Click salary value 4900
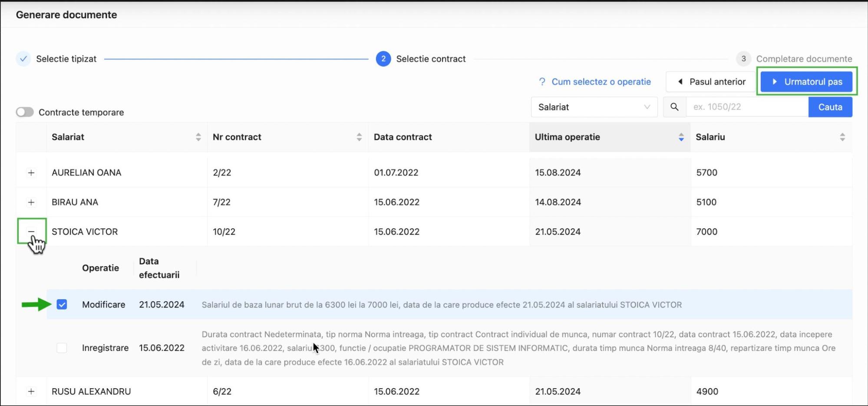868x406 pixels. pos(707,392)
